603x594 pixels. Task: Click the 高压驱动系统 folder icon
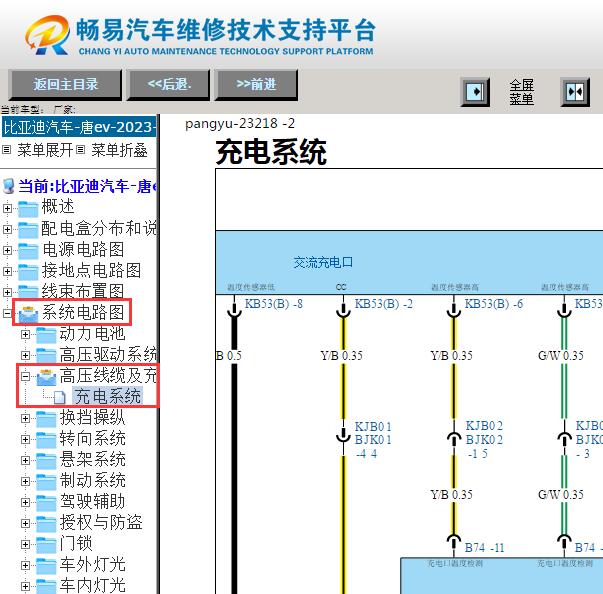[x=46, y=356]
